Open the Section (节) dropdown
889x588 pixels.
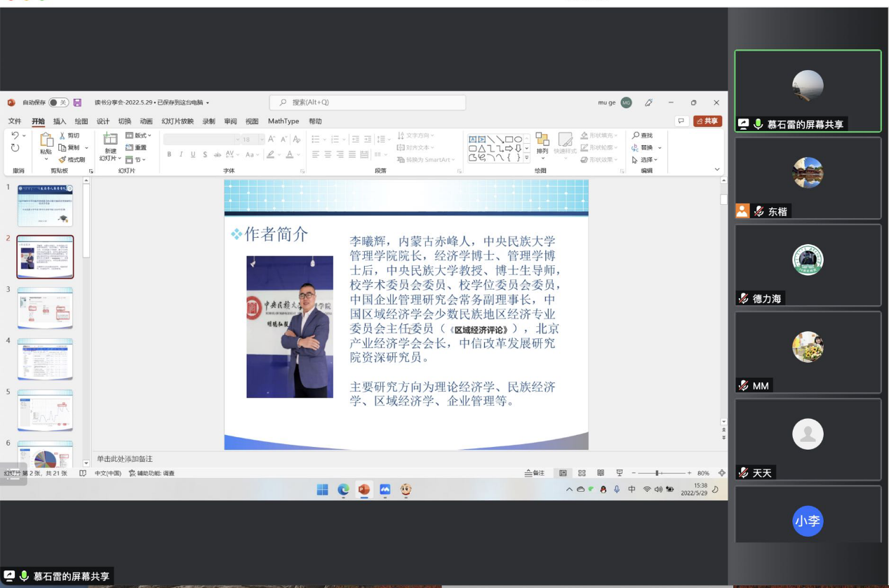136,159
